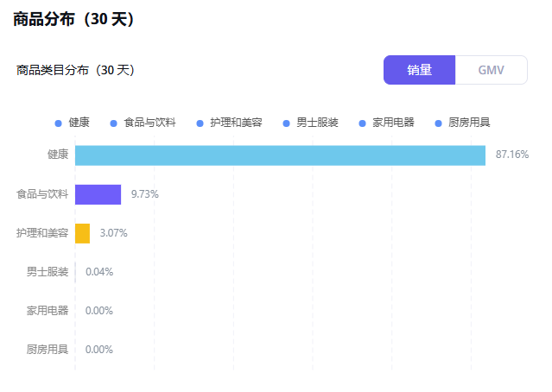Select the blue 健康 bar
Image resolution: width=552 pixels, height=392 pixels.
(x=280, y=155)
